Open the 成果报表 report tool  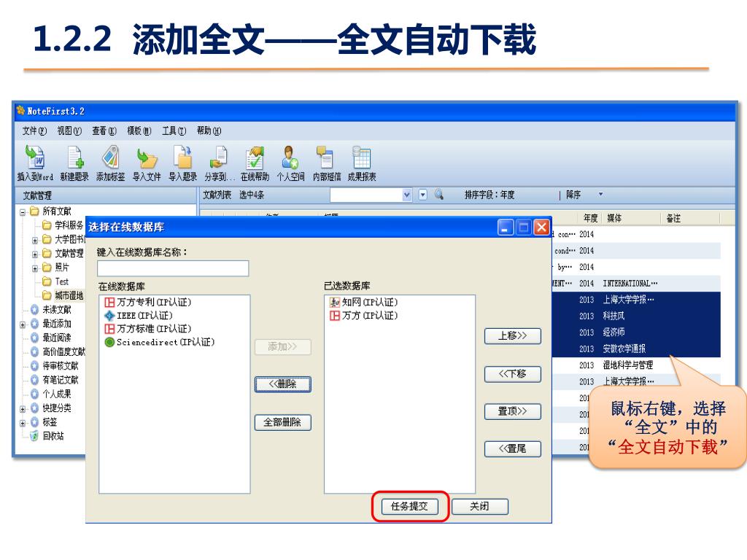[362, 163]
